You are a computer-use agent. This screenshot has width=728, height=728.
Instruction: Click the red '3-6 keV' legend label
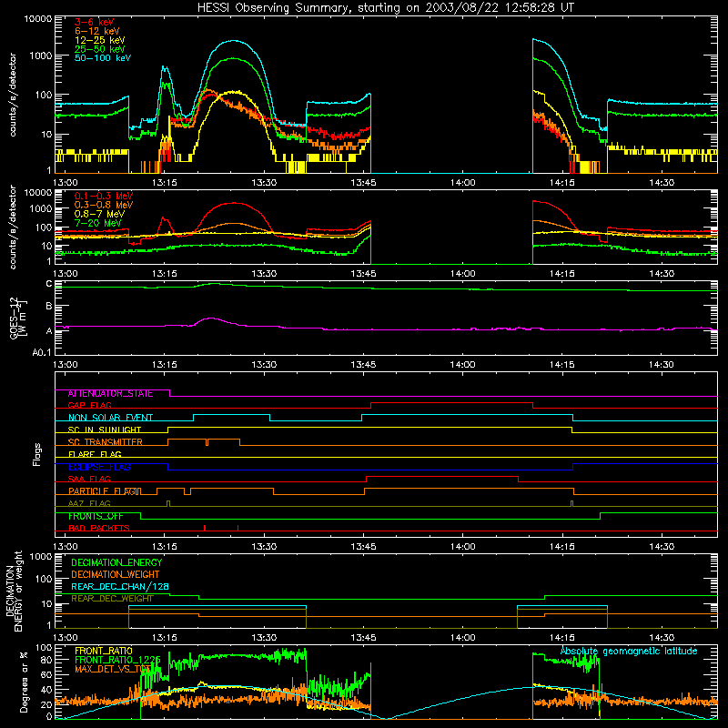94,22
